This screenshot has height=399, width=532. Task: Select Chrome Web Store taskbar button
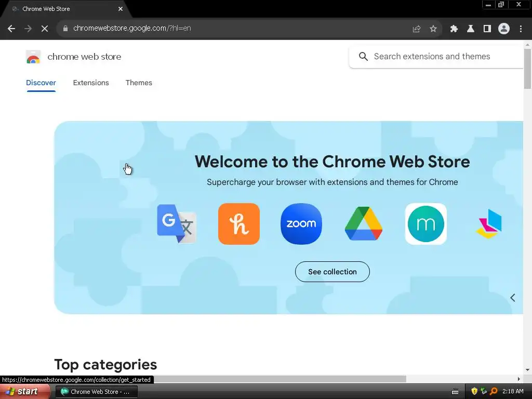coord(97,392)
